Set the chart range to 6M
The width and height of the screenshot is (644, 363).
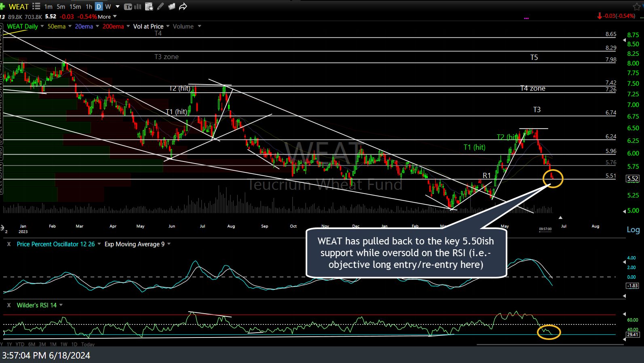point(32,344)
